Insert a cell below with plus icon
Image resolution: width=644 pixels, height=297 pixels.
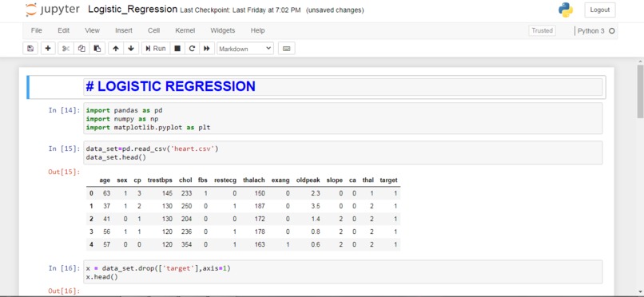(x=48, y=49)
